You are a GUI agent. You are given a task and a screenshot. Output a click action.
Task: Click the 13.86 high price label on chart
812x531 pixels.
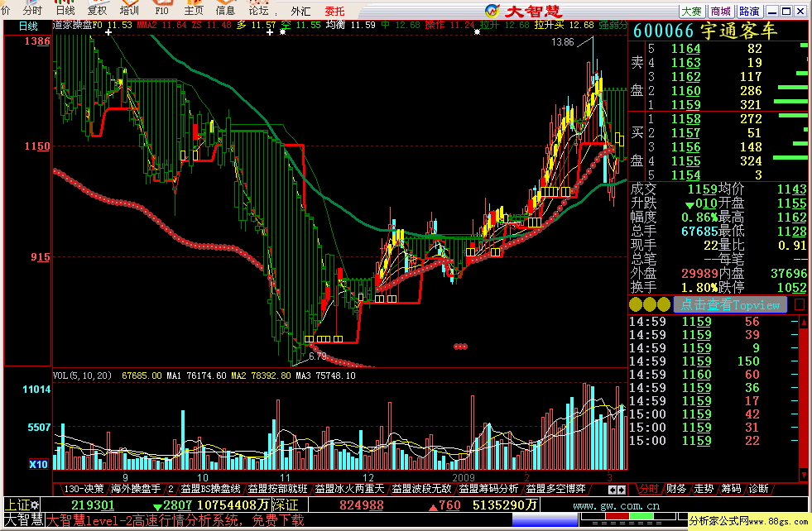[x=563, y=42]
